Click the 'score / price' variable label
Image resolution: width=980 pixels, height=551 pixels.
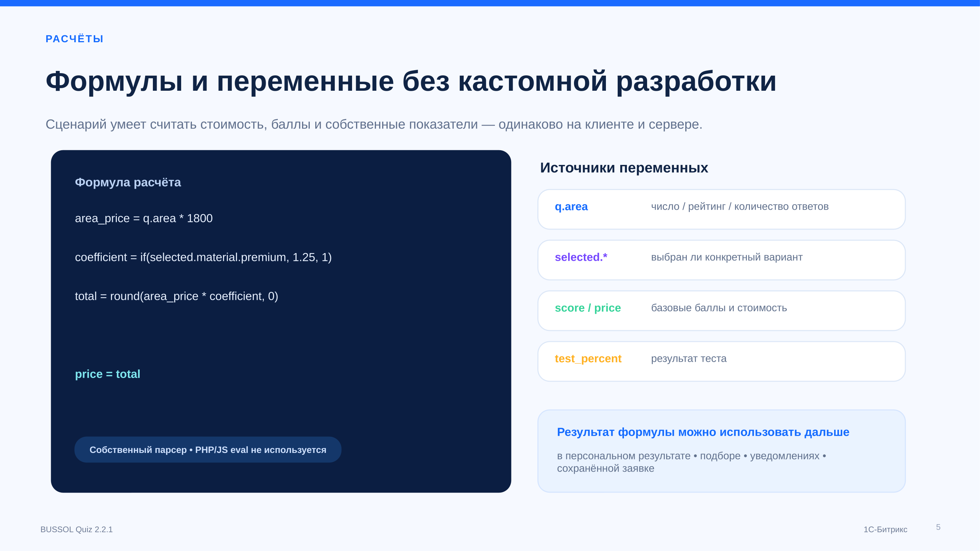(x=588, y=308)
